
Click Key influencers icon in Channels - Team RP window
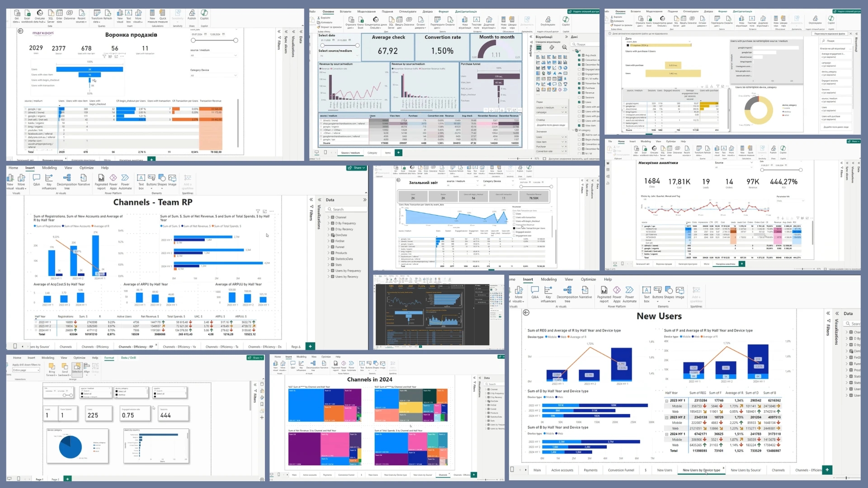point(49,178)
